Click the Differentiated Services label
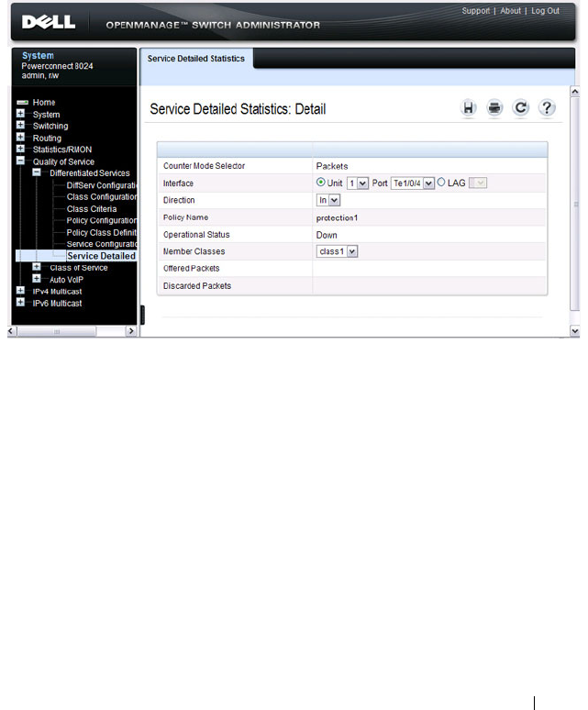Screen dimensions: 588x710 click(x=90, y=173)
